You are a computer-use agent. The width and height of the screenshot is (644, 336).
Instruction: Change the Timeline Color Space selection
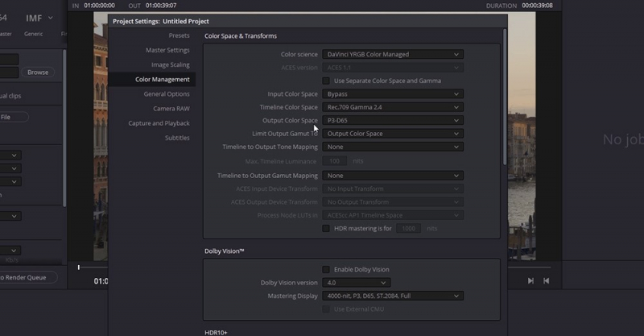392,107
